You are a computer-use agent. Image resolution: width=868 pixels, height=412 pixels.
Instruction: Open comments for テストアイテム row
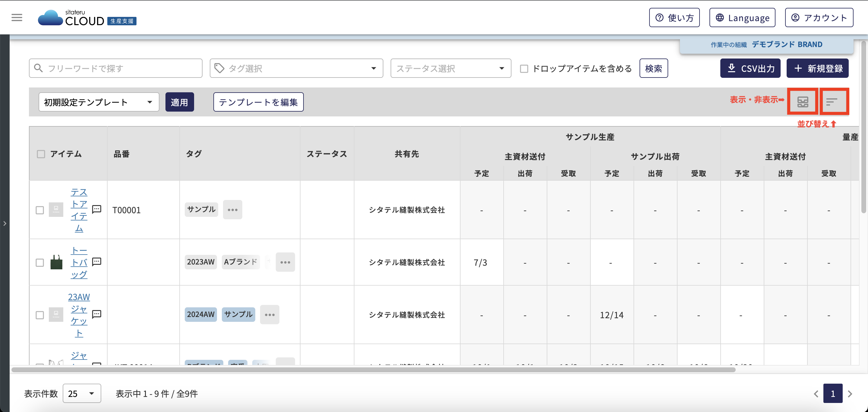97,209
